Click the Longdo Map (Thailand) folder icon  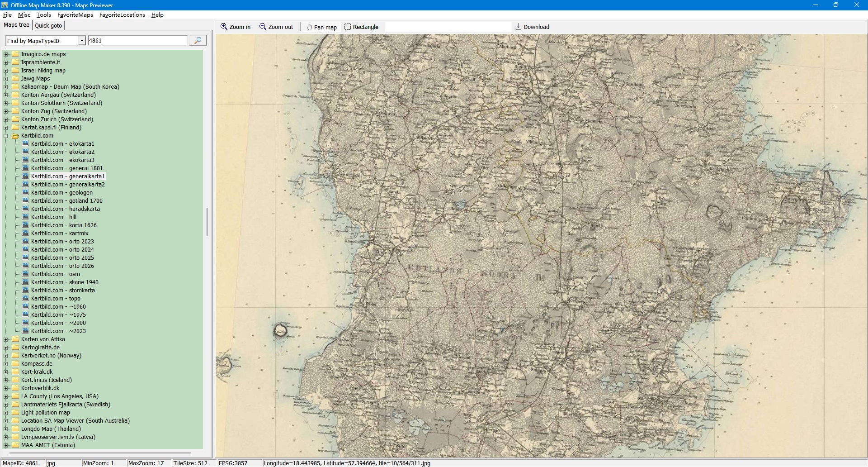[x=15, y=429]
